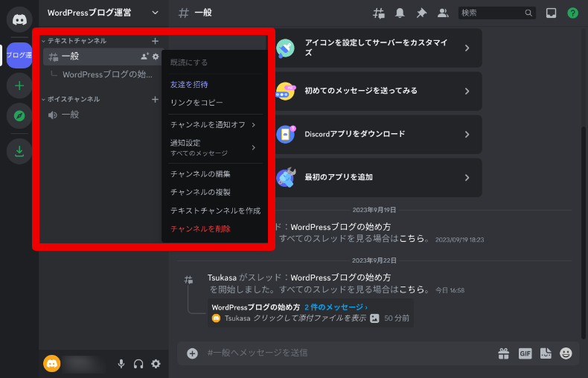The image size is (588, 378).
Task: Click Tsukasa username in 今日 16:58 message
Action: pyautogui.click(x=222, y=278)
